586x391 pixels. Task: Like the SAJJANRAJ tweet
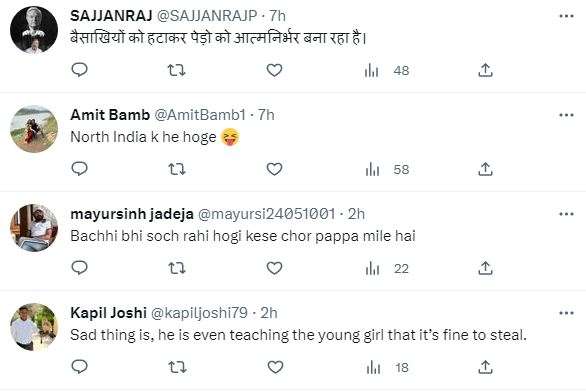pyautogui.click(x=274, y=70)
